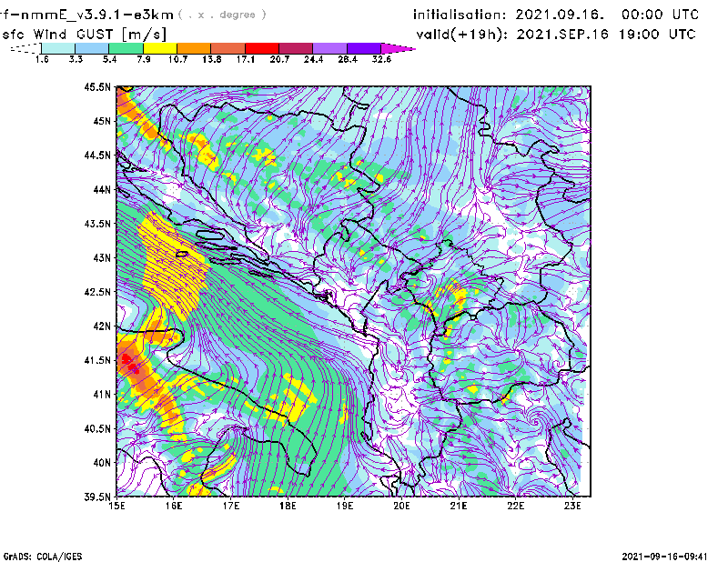This screenshot has height=562, width=728.
Task: Click the 20E longitude label
Action: click(401, 506)
